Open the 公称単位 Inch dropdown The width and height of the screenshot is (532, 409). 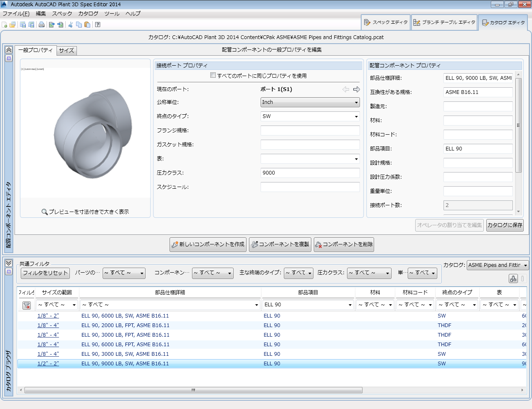point(310,102)
